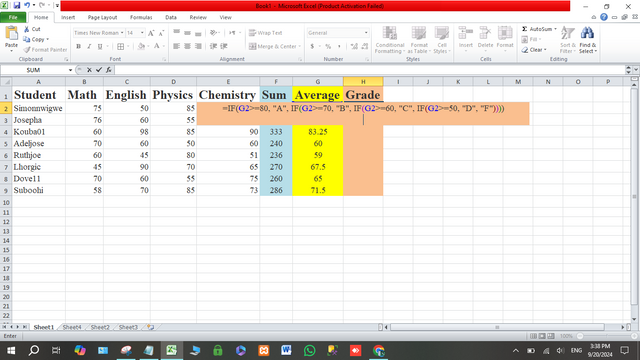Click the Increase Font Size icon
This screenshot has height=360, width=640.
[151, 33]
